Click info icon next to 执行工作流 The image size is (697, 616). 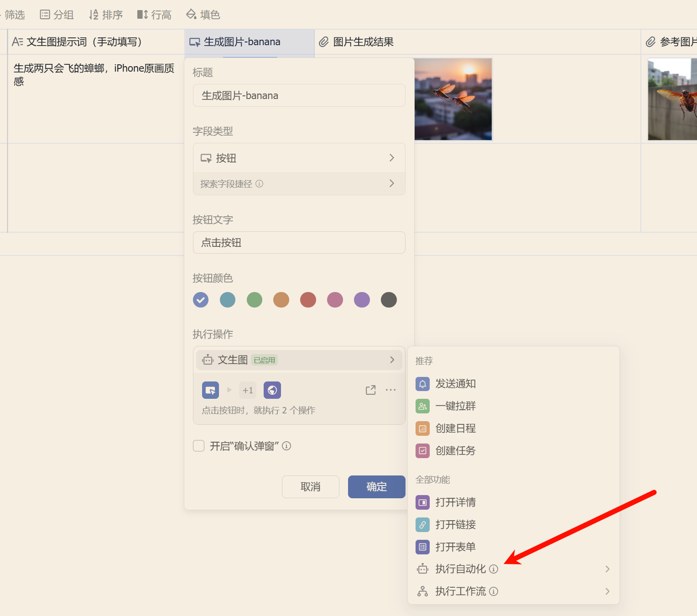pyautogui.click(x=494, y=591)
